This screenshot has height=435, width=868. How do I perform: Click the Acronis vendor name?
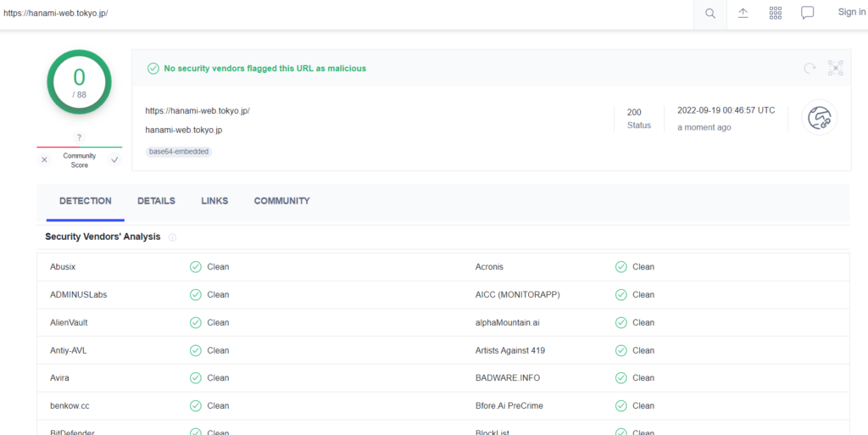point(489,267)
